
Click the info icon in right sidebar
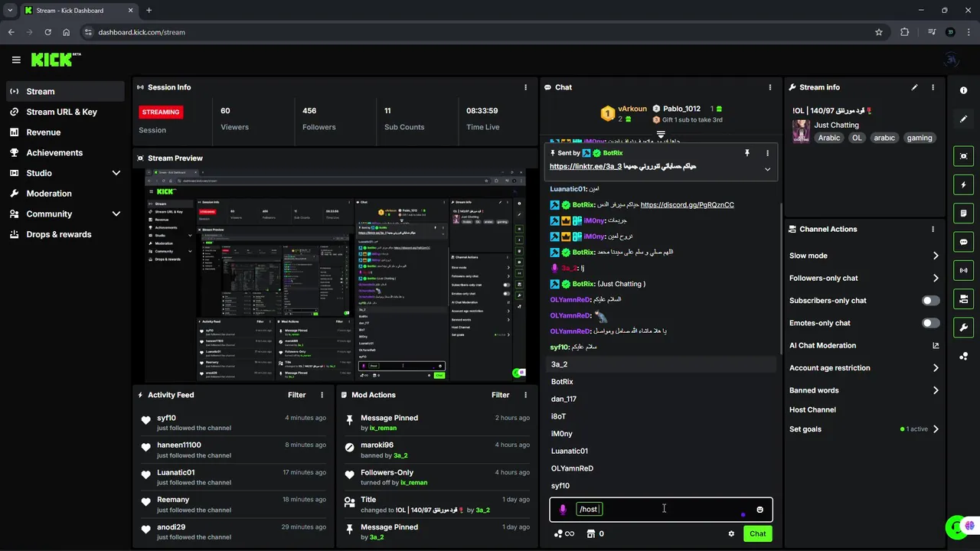coord(964,90)
